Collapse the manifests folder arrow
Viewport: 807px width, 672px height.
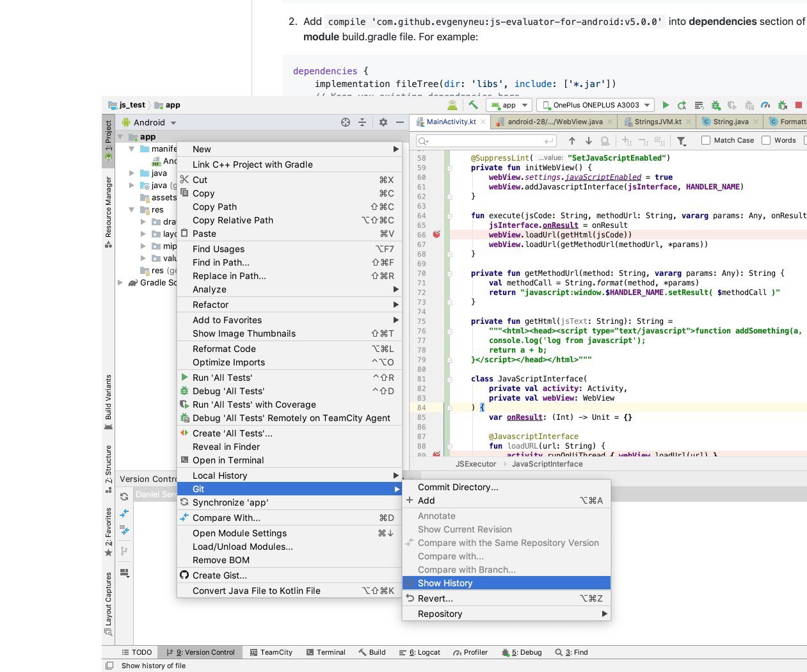(x=132, y=148)
